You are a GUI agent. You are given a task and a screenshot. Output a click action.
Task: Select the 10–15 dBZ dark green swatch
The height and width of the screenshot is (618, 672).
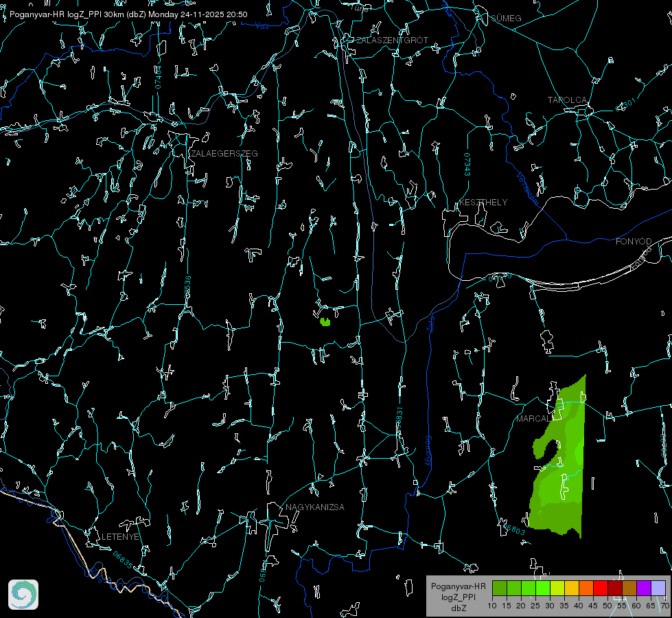point(500,588)
